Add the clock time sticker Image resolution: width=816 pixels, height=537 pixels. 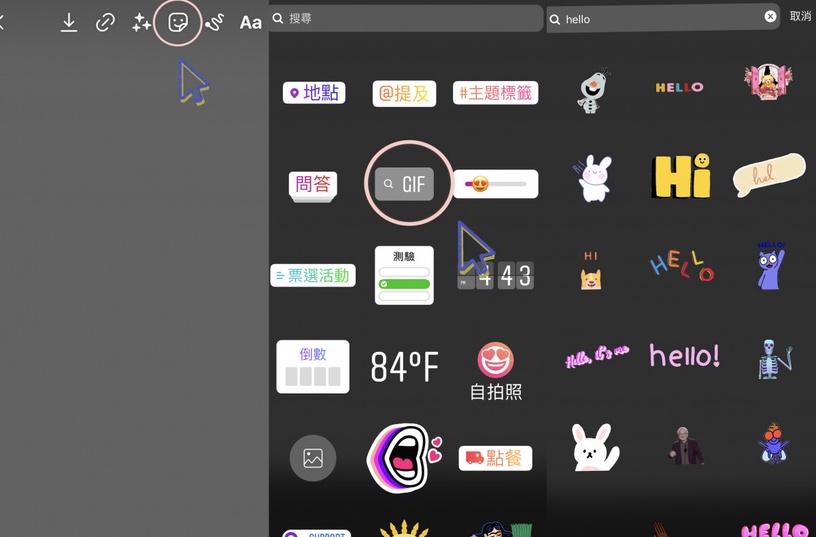pyautogui.click(x=495, y=275)
